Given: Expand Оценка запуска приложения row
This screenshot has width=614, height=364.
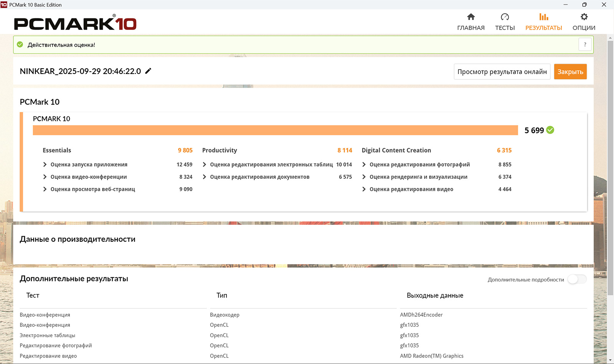Looking at the screenshot, I should 45,165.
